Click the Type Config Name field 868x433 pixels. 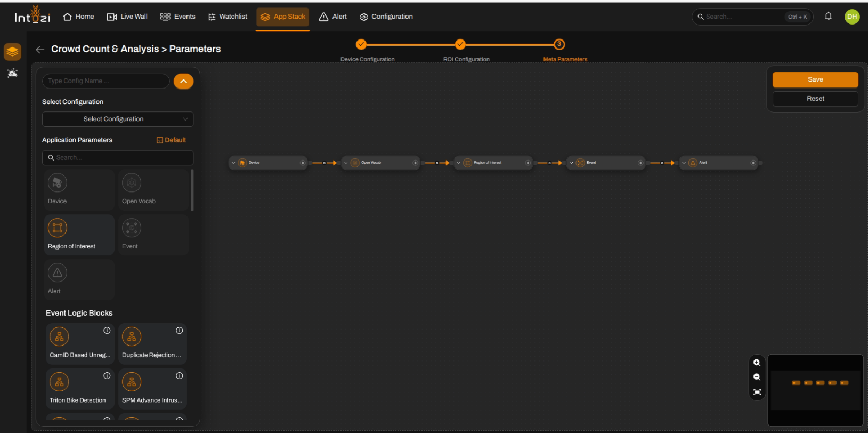pyautogui.click(x=106, y=81)
